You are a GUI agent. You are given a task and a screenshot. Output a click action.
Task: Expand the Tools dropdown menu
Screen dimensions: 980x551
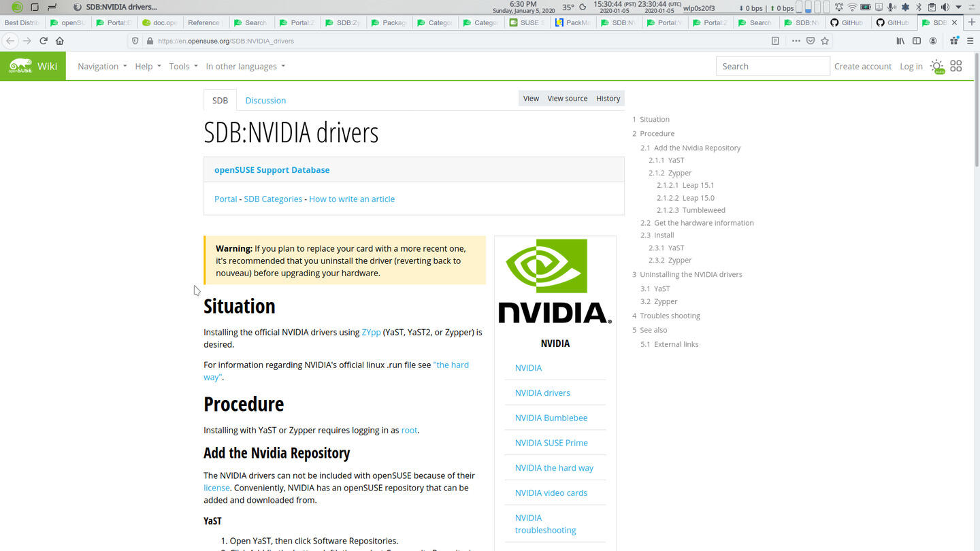click(183, 66)
